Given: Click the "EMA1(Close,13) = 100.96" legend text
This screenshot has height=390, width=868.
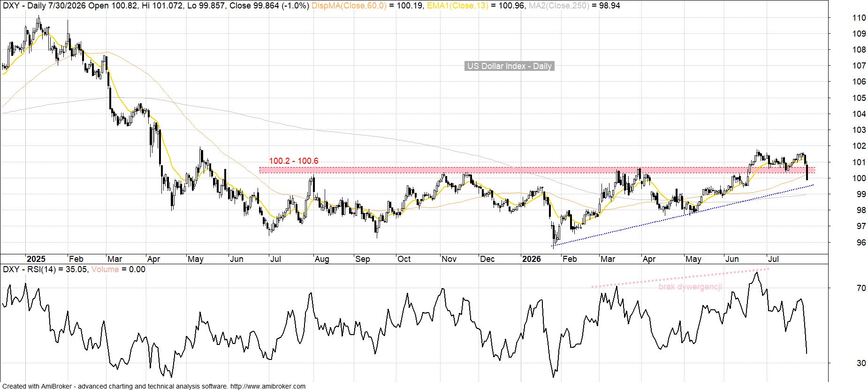Looking at the screenshot, I should (475, 6).
